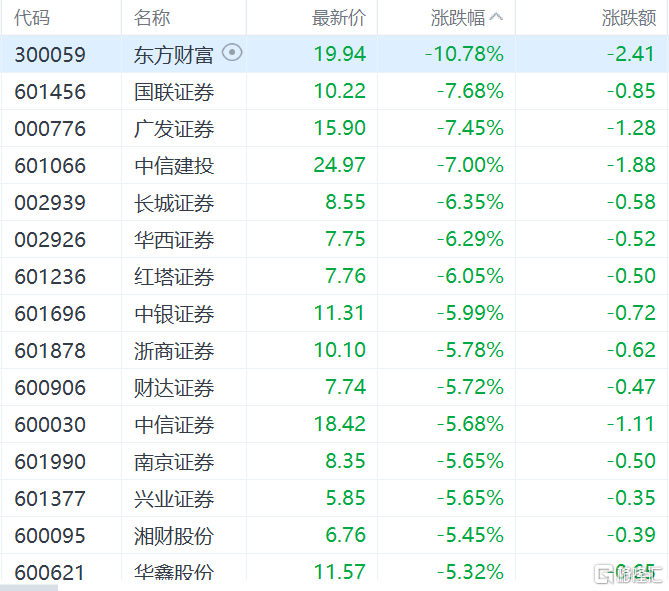Select stock code 601878

50,351
